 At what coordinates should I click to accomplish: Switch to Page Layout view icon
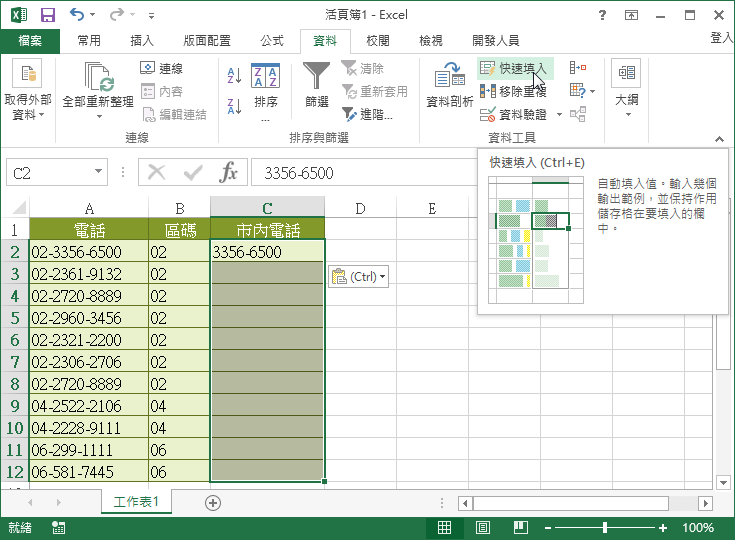tap(482, 528)
